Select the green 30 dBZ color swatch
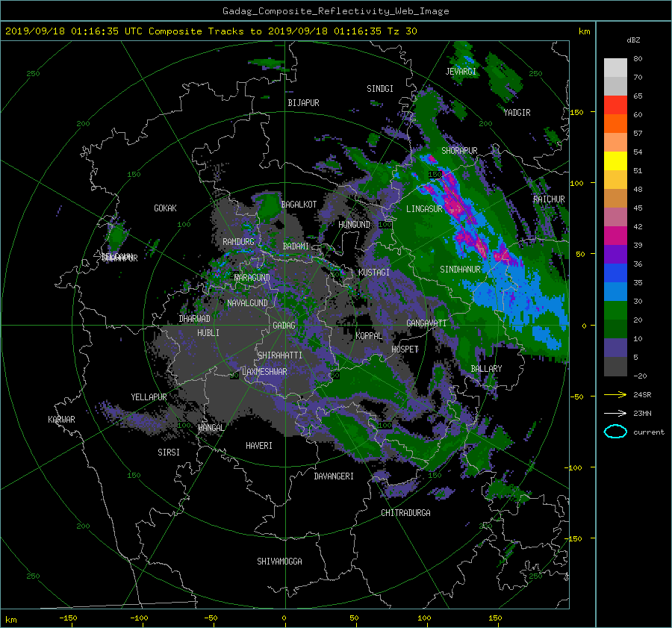This screenshot has height=628, width=672. click(615, 310)
